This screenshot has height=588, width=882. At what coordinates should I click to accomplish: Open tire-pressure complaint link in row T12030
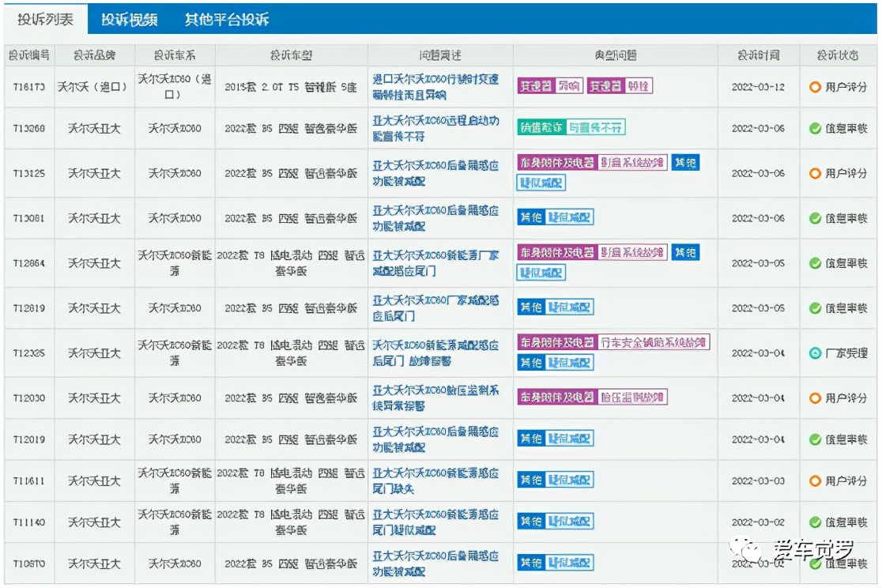point(435,398)
